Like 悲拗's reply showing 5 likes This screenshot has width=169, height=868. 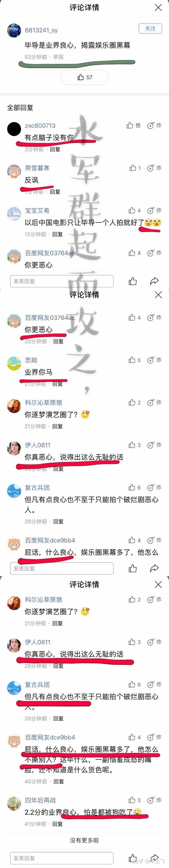(x=135, y=360)
